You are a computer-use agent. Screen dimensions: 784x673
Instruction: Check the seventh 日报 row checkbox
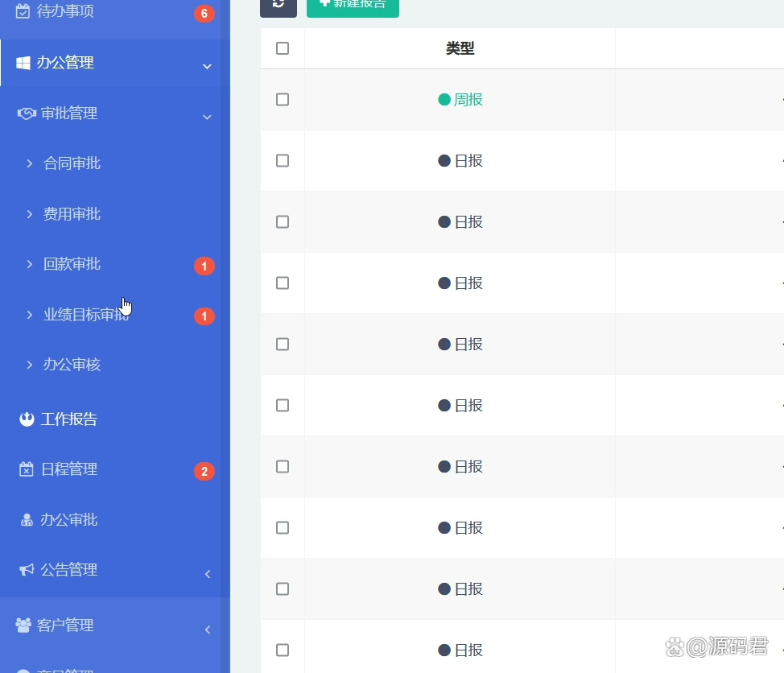click(x=283, y=527)
